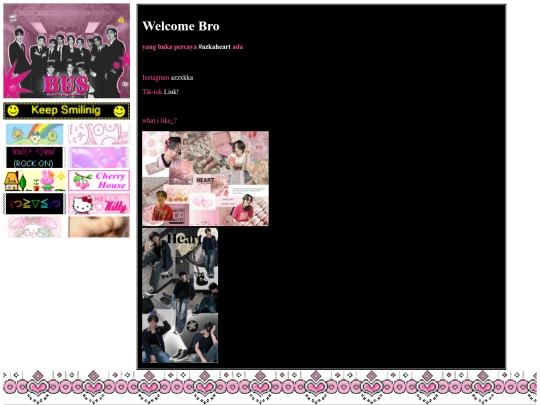Click the purple pink glitter badge
This screenshot has width=540, height=405.
tap(99, 157)
